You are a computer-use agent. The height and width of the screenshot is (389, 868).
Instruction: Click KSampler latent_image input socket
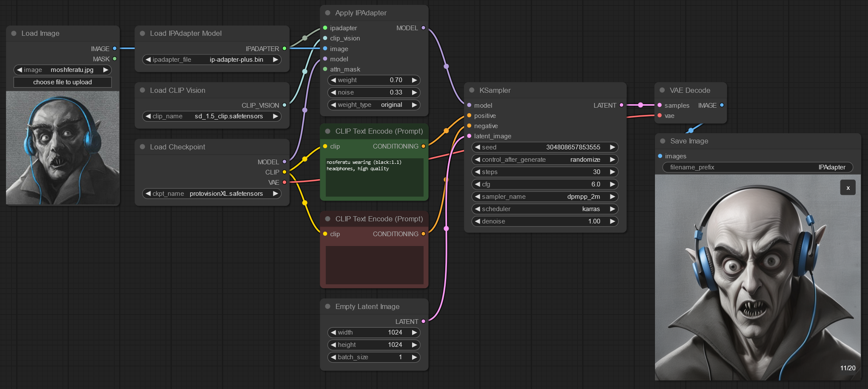[469, 136]
